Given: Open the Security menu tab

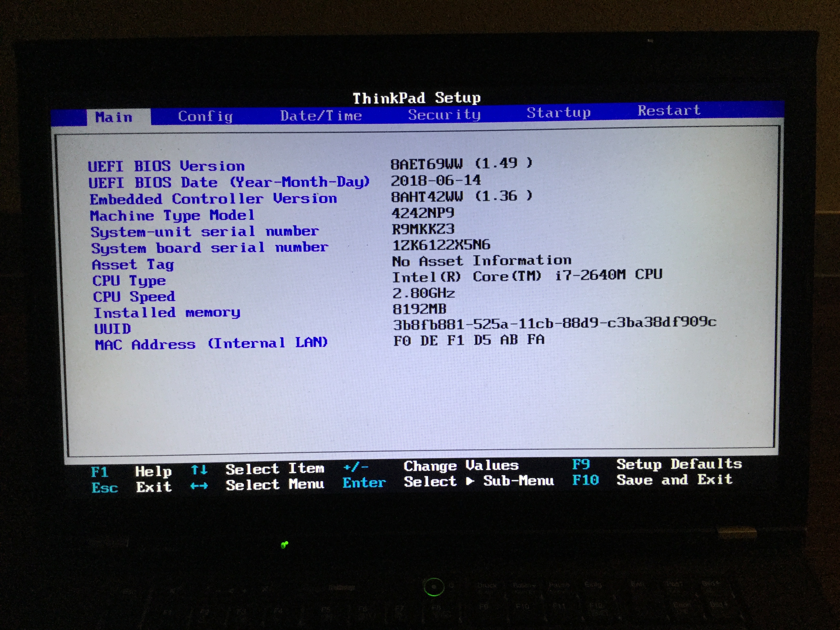Looking at the screenshot, I should [x=444, y=114].
